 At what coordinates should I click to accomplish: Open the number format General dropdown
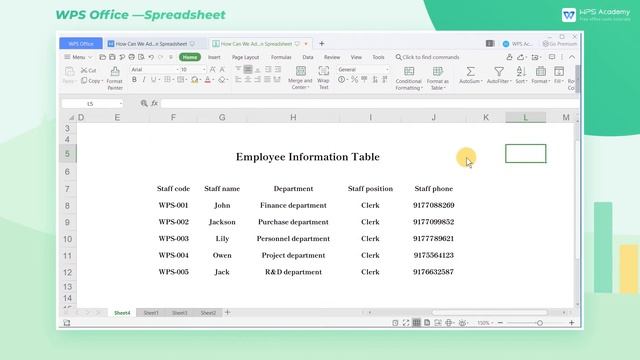coord(387,70)
